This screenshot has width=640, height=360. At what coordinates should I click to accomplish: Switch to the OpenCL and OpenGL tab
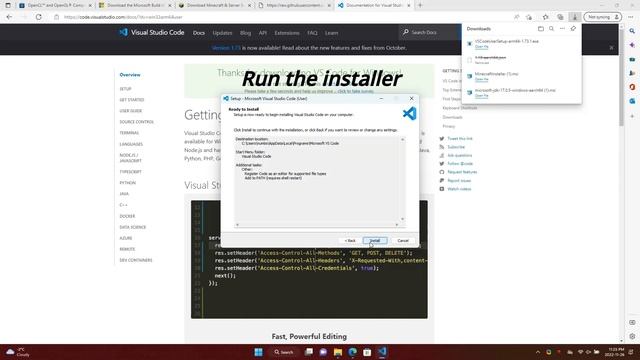pyautogui.click(x=55, y=5)
